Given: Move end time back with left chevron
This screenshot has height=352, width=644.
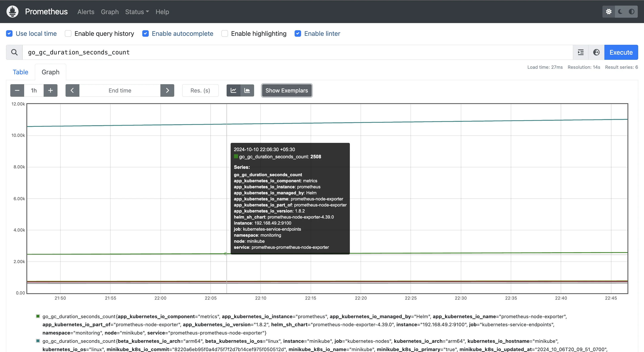Looking at the screenshot, I should [72, 90].
